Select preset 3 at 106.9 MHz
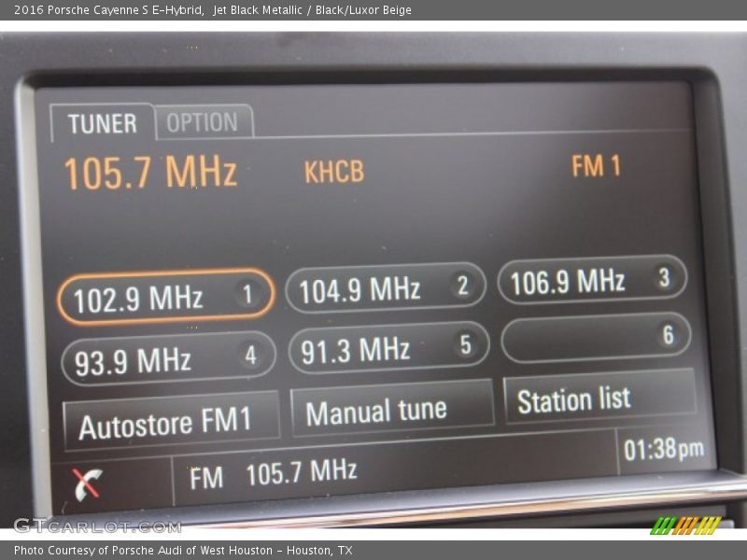Screen dimensions: 747x560 [593, 279]
